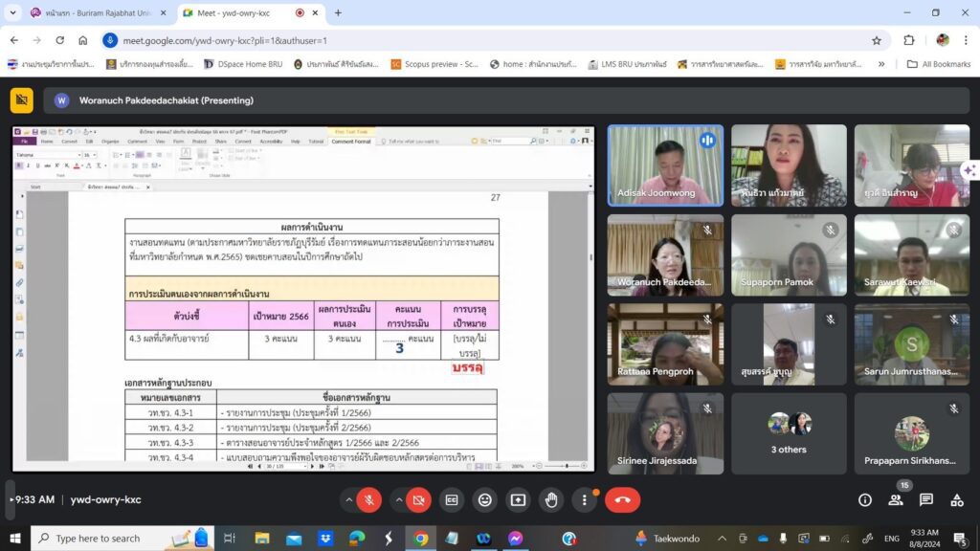Open the Chrome extensions puzzle icon
This screenshot has width=980, height=551.
(x=909, y=40)
